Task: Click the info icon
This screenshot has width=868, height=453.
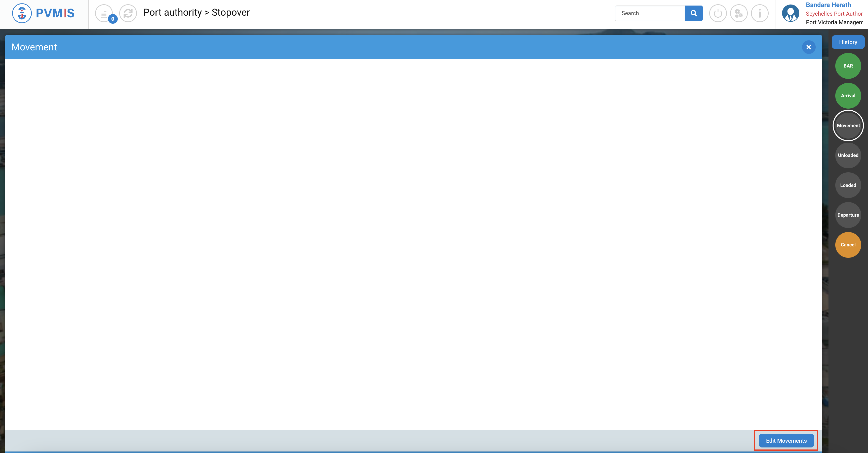Action: point(760,13)
